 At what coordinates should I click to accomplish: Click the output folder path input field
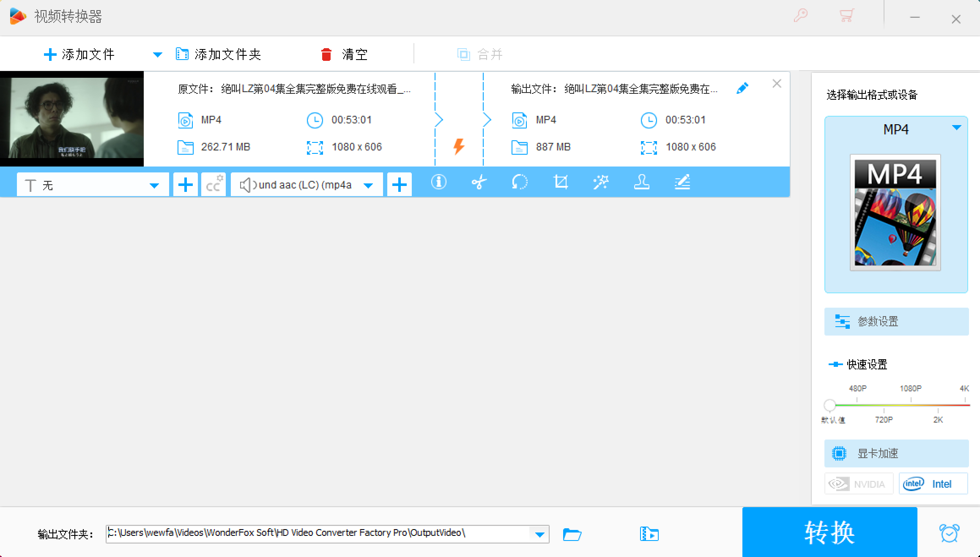coord(326,532)
